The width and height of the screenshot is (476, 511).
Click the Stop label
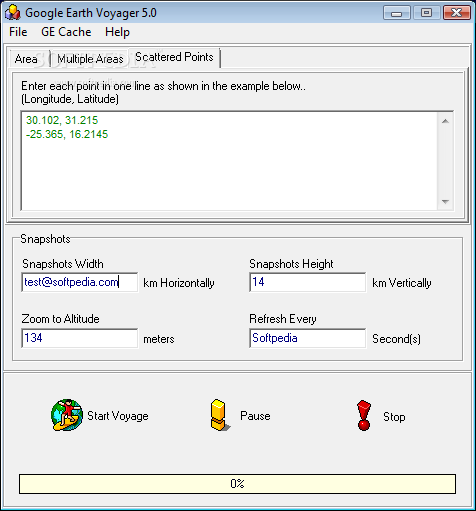(394, 417)
